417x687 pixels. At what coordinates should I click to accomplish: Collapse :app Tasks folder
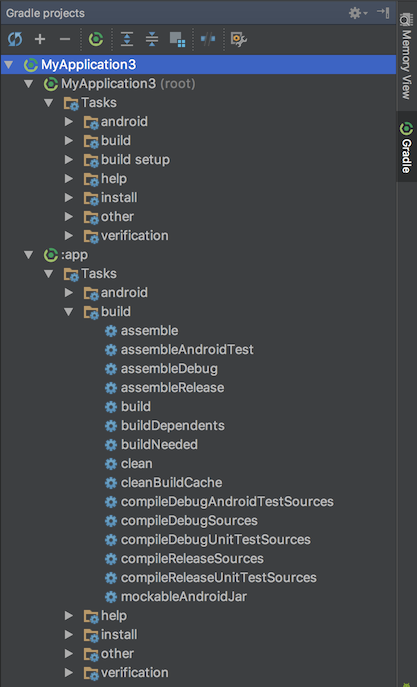[x=49, y=273]
